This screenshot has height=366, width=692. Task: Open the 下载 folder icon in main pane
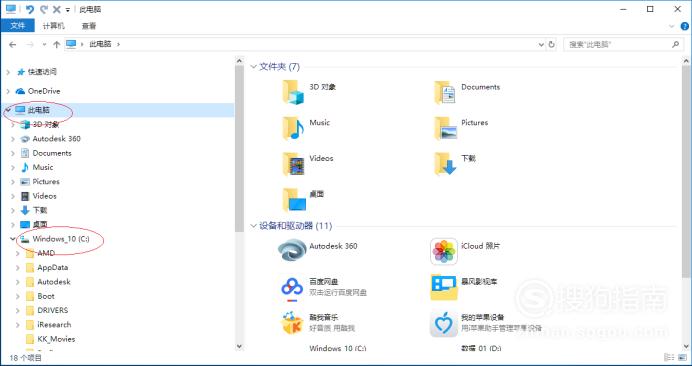pos(444,163)
